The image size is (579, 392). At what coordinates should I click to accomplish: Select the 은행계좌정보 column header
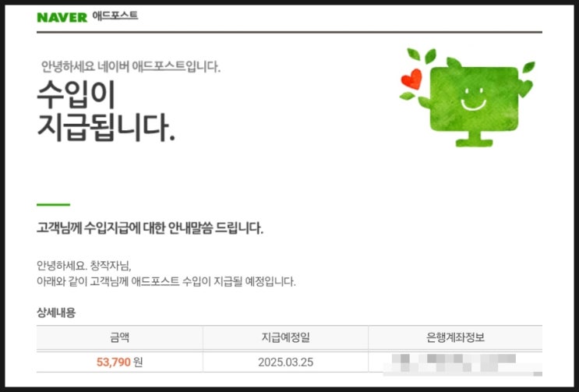point(455,337)
